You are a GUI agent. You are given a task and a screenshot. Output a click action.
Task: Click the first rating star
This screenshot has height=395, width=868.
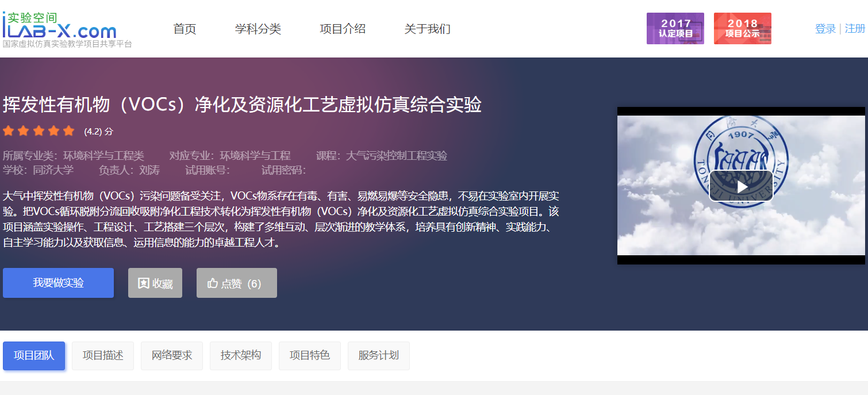click(9, 131)
